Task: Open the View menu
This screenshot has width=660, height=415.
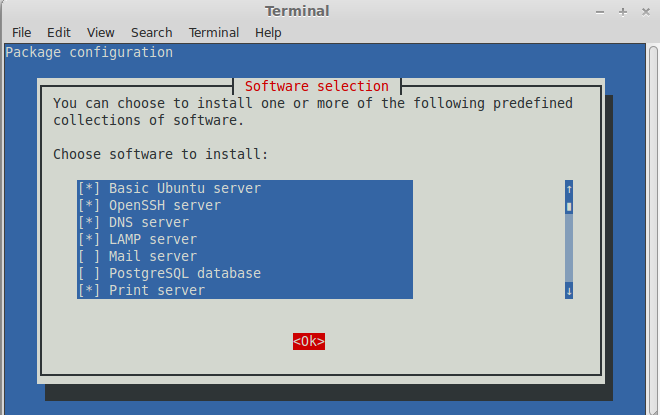Action: (x=100, y=32)
